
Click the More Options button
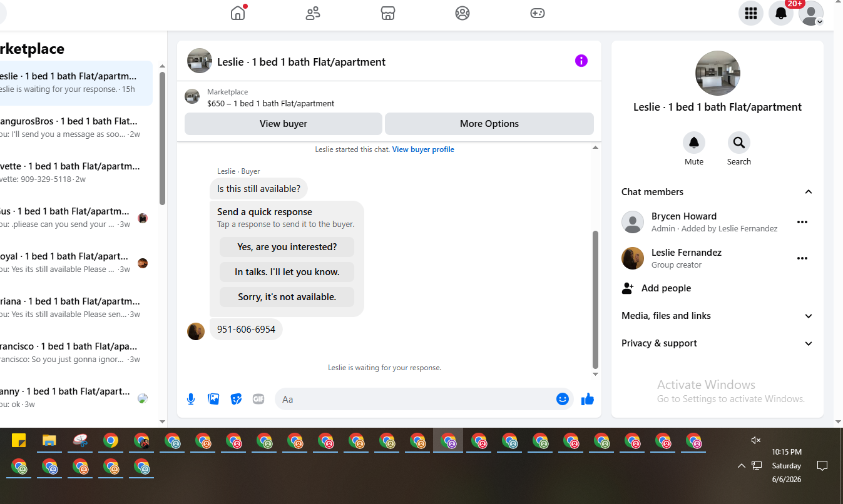pos(489,124)
